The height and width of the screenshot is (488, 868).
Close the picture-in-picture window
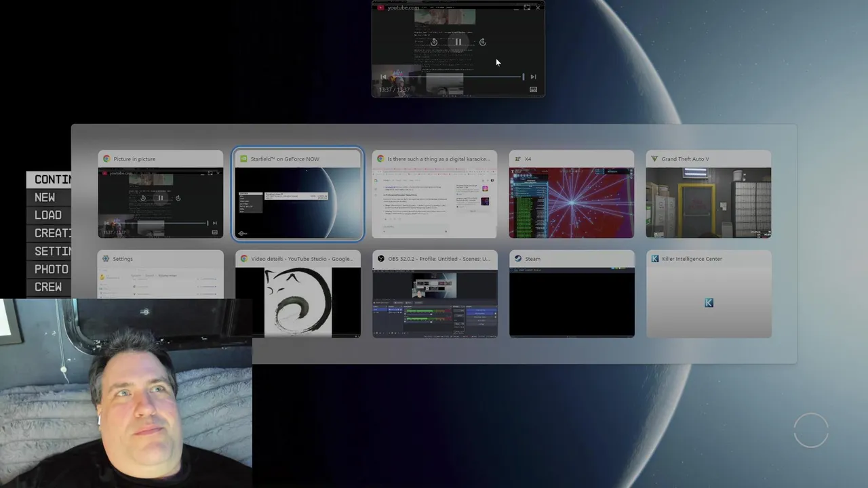[538, 7]
